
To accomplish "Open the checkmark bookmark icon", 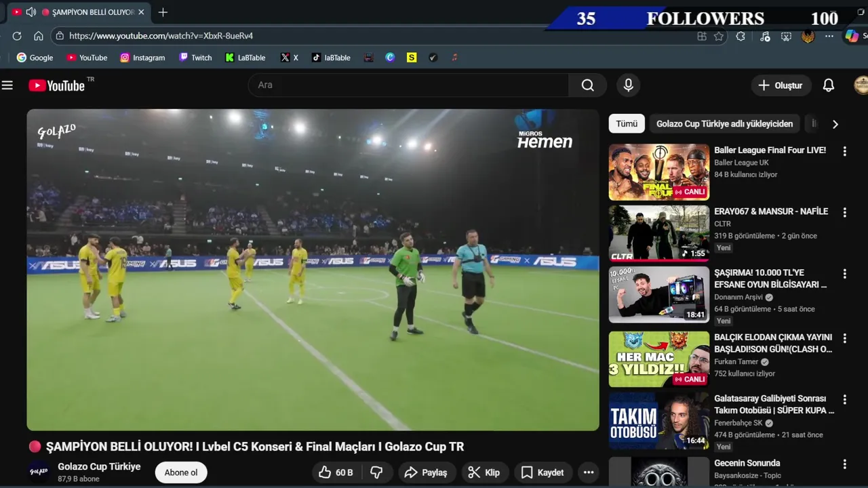I will tap(433, 58).
